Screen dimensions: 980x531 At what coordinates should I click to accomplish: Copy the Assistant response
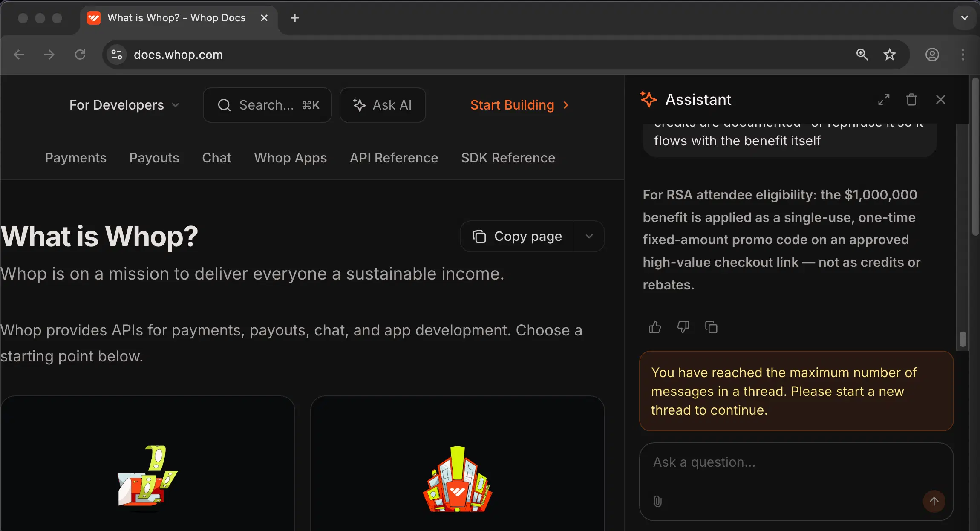[711, 327]
